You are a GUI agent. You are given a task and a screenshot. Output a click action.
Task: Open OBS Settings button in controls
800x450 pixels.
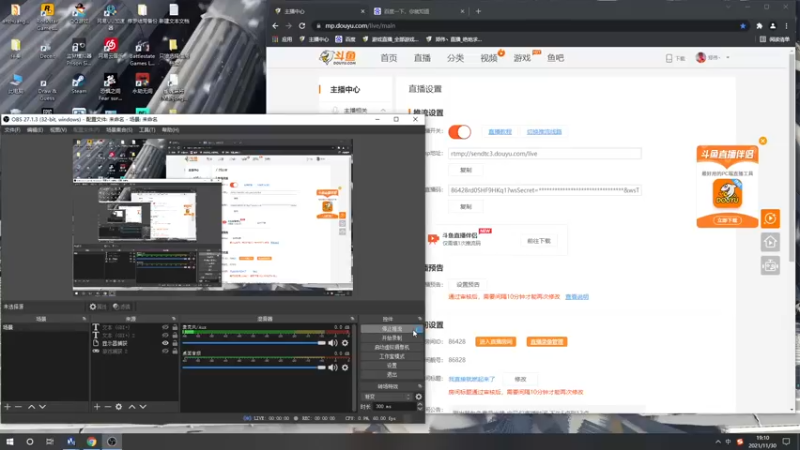(391, 365)
